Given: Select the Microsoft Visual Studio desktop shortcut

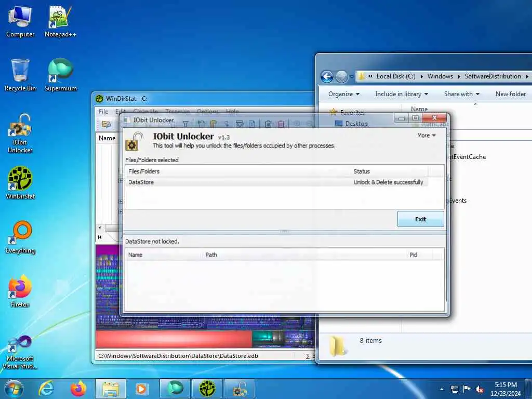Looking at the screenshot, I should pyautogui.click(x=20, y=352).
